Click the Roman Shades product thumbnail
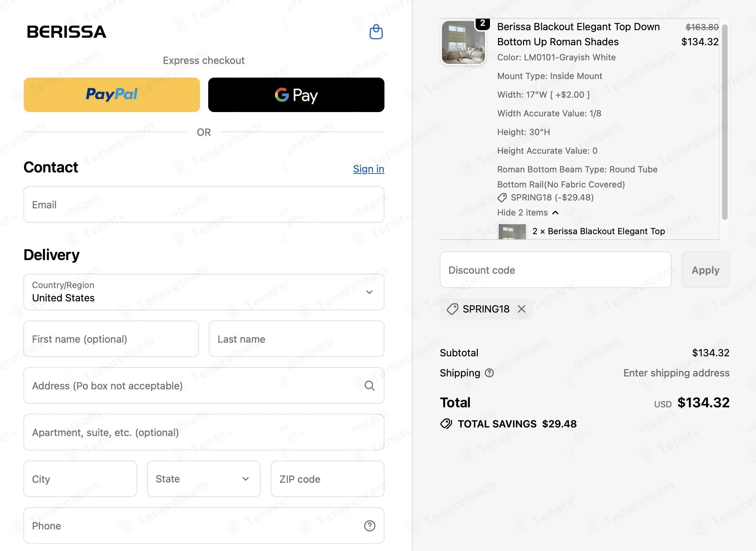Screen dimensions: 756x551 (463, 42)
